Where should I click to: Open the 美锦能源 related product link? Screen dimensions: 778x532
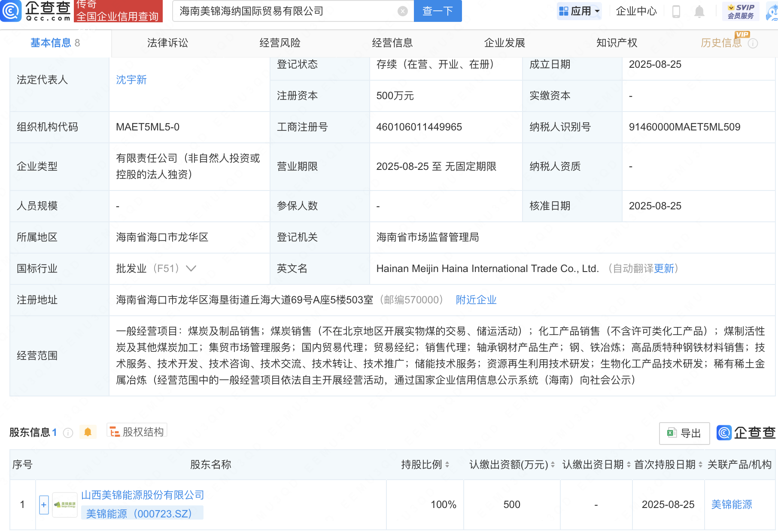pos(732,505)
